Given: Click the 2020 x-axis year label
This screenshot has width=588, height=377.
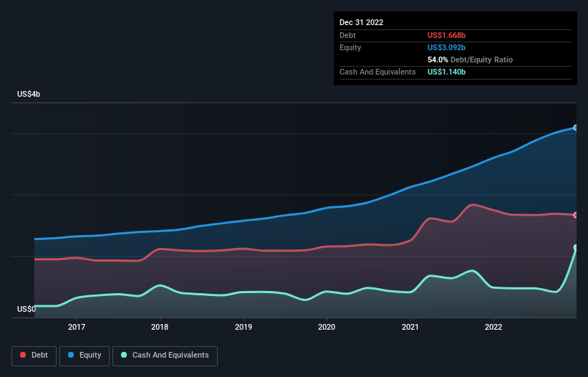Looking at the screenshot, I should [327, 327].
